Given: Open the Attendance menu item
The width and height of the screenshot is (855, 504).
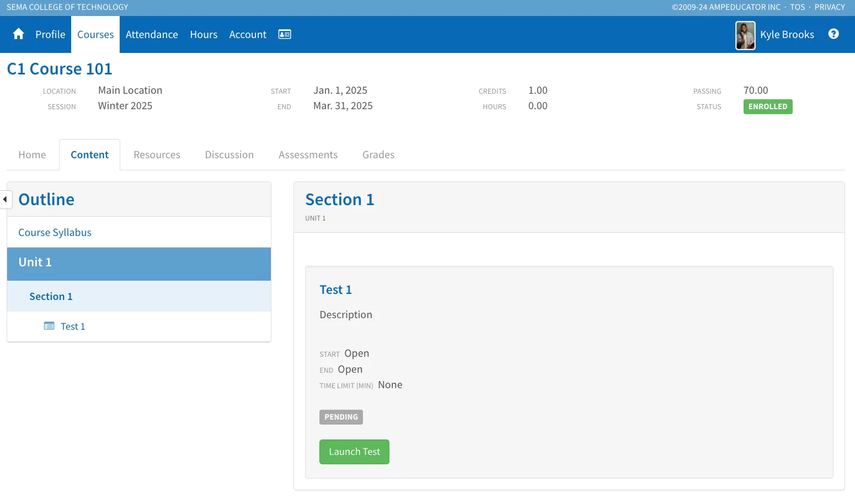Looking at the screenshot, I should coord(152,34).
